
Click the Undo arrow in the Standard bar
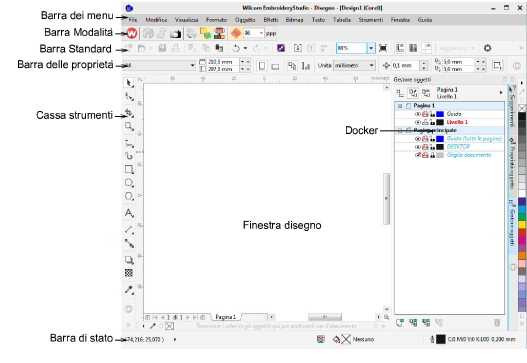(x=236, y=48)
